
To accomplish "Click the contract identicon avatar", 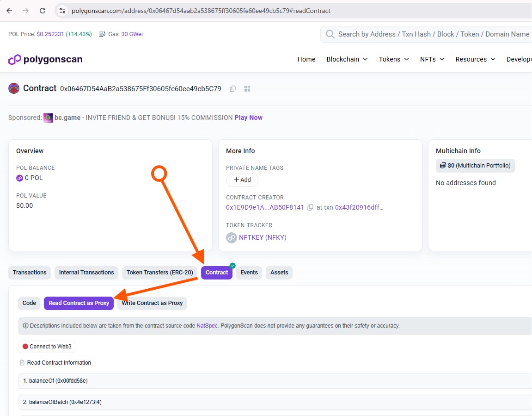I will point(14,88).
